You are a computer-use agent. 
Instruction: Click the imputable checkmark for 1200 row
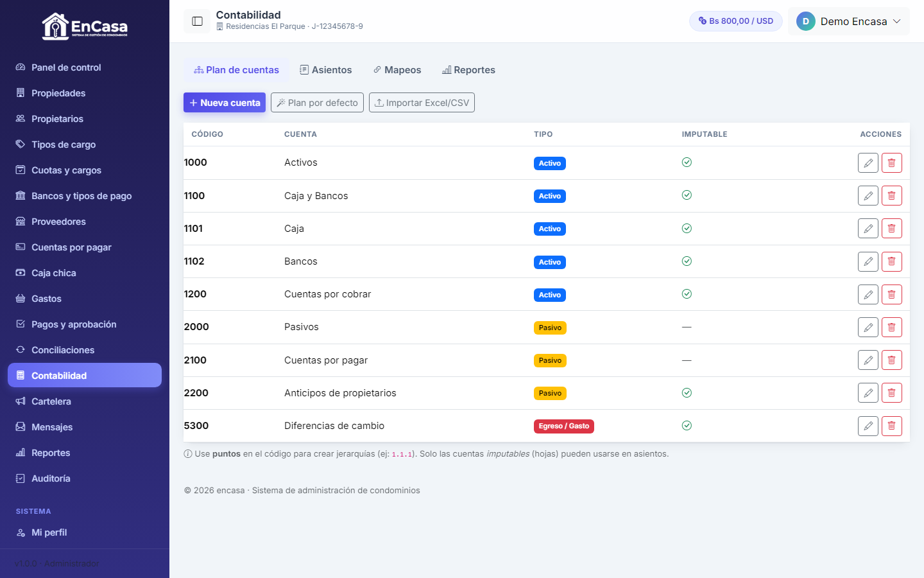click(687, 294)
